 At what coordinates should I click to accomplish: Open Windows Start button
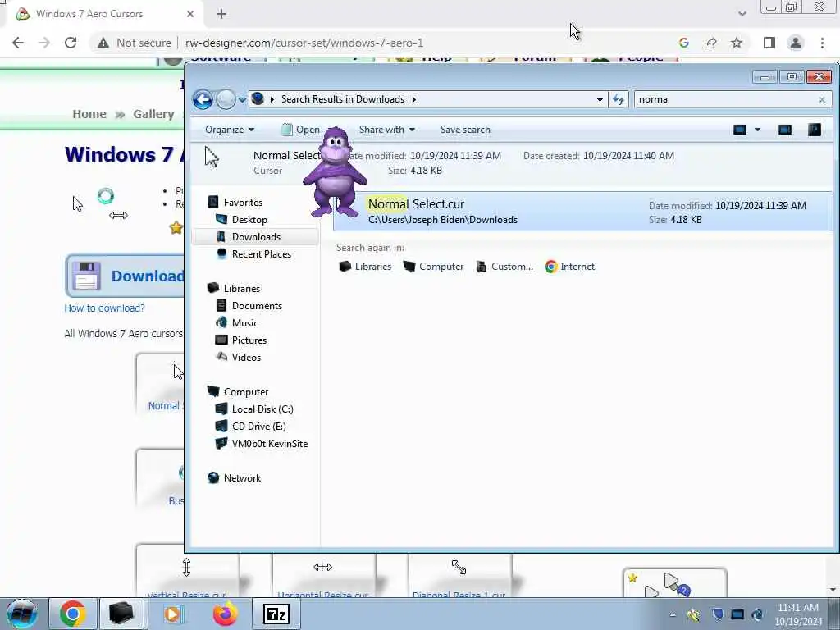pos(21,614)
